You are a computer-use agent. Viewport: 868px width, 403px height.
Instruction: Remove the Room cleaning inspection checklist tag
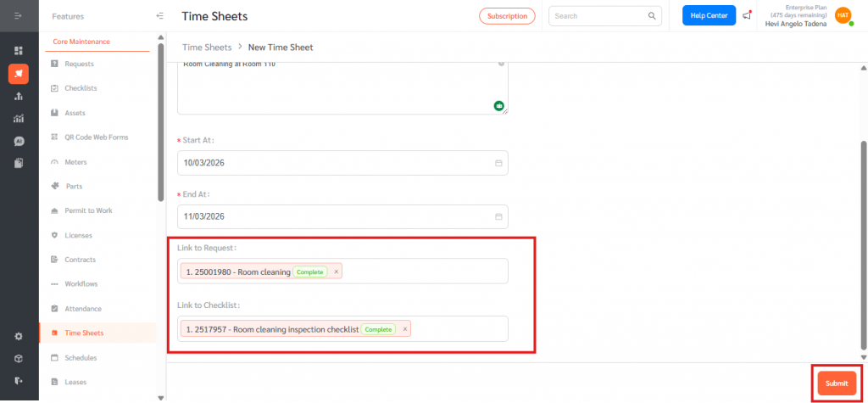point(405,329)
